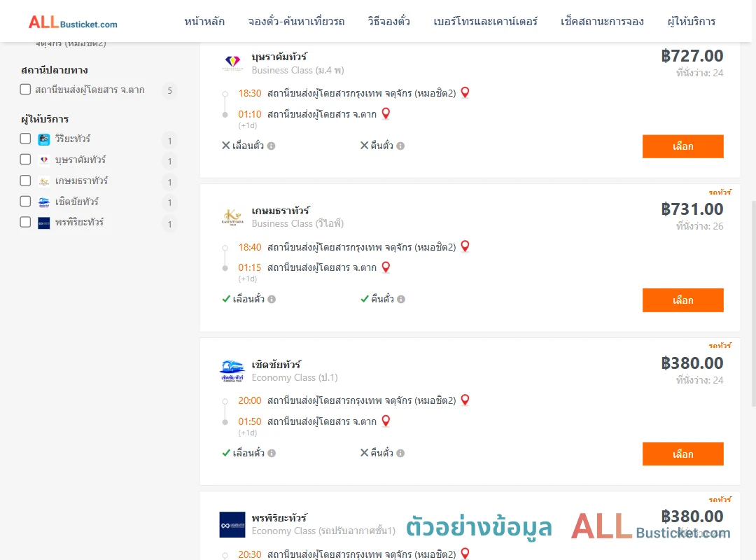Show เลื่อนตั๋ว info icon for บุษราคัมทัวร์
This screenshot has height=560, width=756.
(x=272, y=146)
